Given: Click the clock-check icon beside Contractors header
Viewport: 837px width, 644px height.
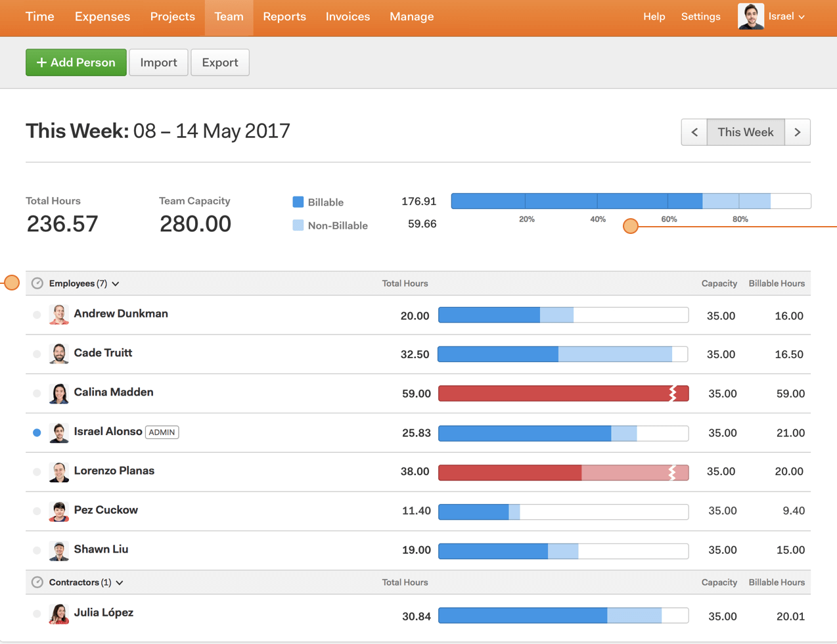Looking at the screenshot, I should [37, 582].
